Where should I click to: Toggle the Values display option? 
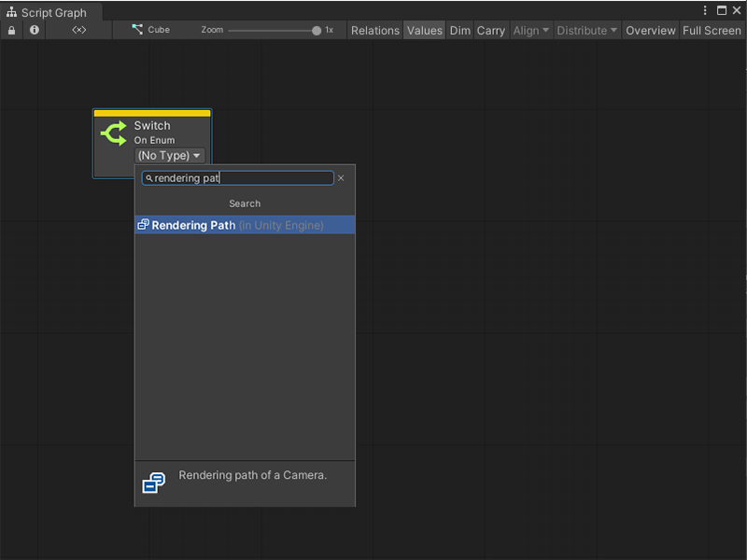[424, 30]
